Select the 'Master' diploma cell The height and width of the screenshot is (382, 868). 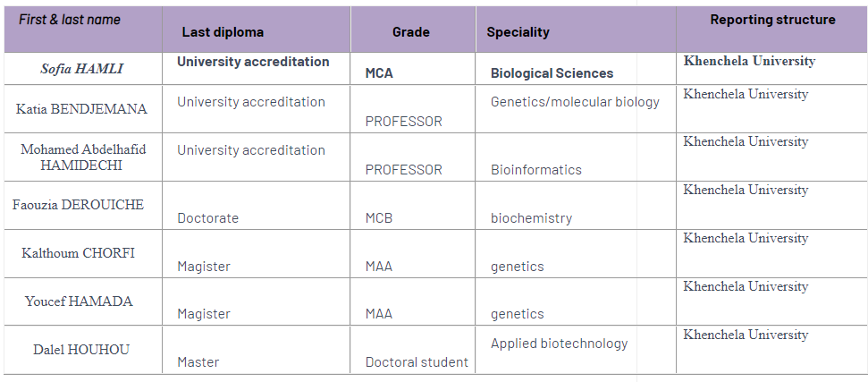pyautogui.click(x=198, y=362)
